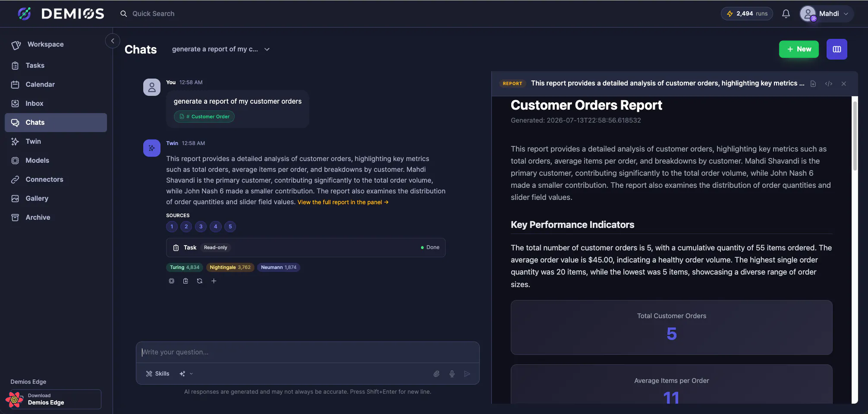Expand the Mahdi account menu
Image resolution: width=868 pixels, height=414 pixels.
click(826, 14)
